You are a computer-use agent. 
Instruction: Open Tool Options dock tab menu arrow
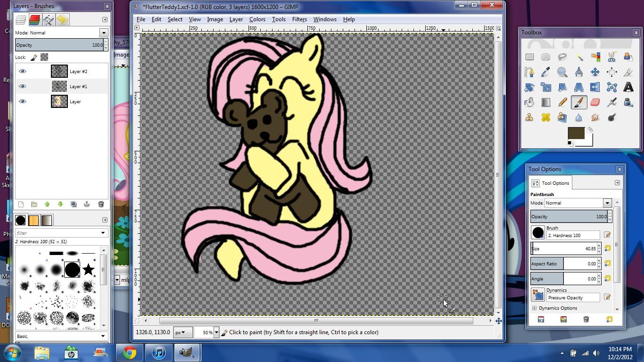[617, 183]
